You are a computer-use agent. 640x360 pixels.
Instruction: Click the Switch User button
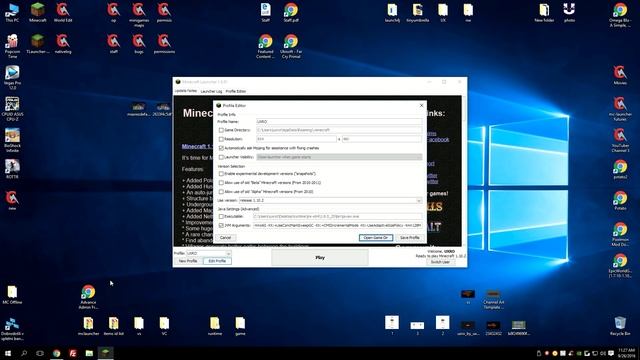click(x=440, y=262)
